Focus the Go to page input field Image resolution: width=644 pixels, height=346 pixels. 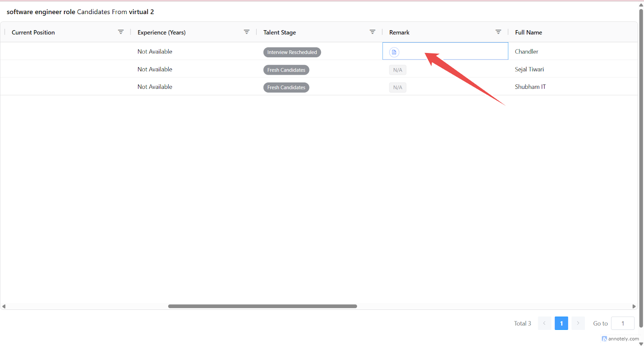click(623, 323)
